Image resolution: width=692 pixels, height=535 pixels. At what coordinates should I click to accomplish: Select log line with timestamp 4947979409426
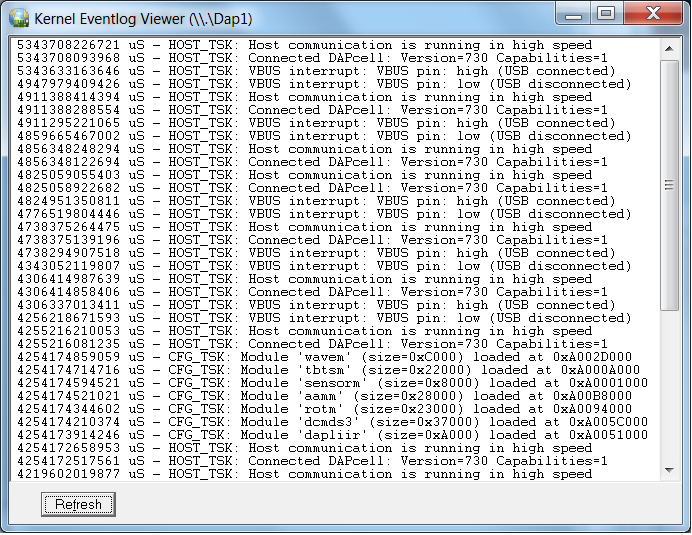(324, 84)
